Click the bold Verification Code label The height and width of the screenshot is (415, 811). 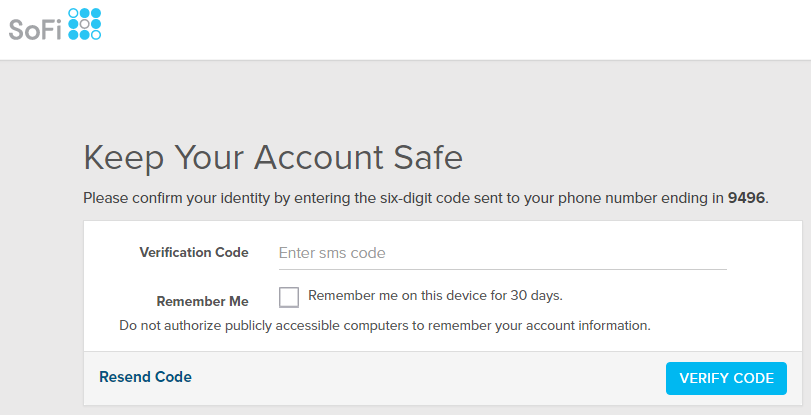[194, 253]
